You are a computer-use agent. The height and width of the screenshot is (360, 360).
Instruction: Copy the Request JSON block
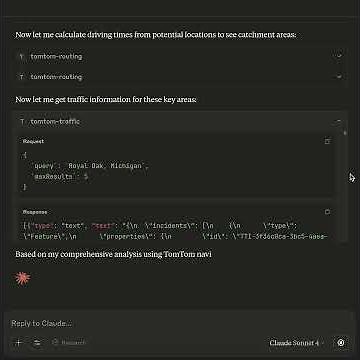[x=327, y=141]
